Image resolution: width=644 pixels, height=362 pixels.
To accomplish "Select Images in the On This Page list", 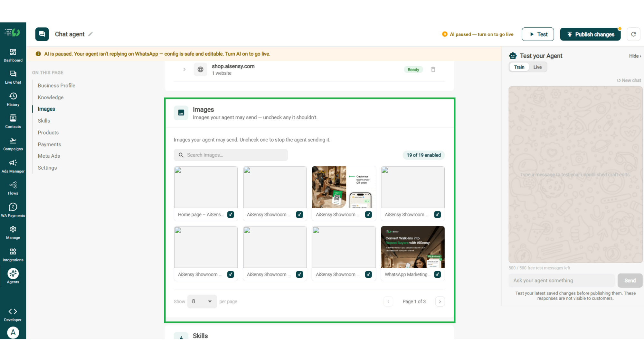I will click(x=46, y=109).
